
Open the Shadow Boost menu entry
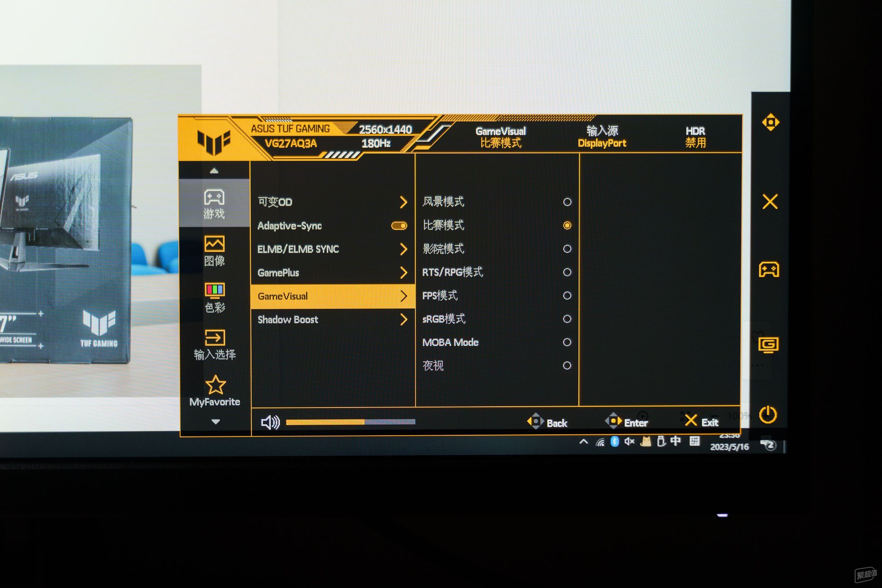(333, 319)
